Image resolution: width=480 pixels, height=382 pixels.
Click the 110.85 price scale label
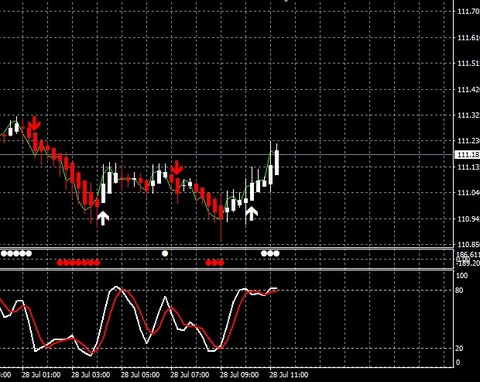pos(469,244)
